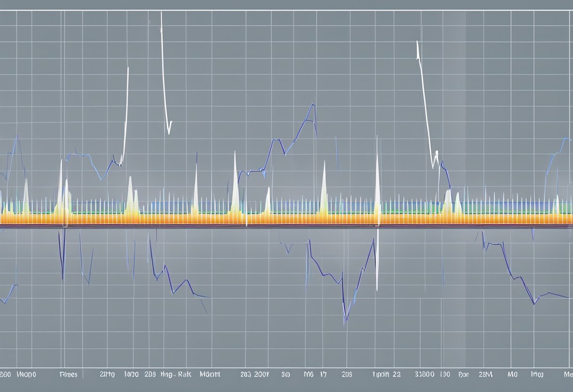Click the 'M6' axis label
Image resolution: width=573 pixels, height=392 pixels.
pos(309,375)
